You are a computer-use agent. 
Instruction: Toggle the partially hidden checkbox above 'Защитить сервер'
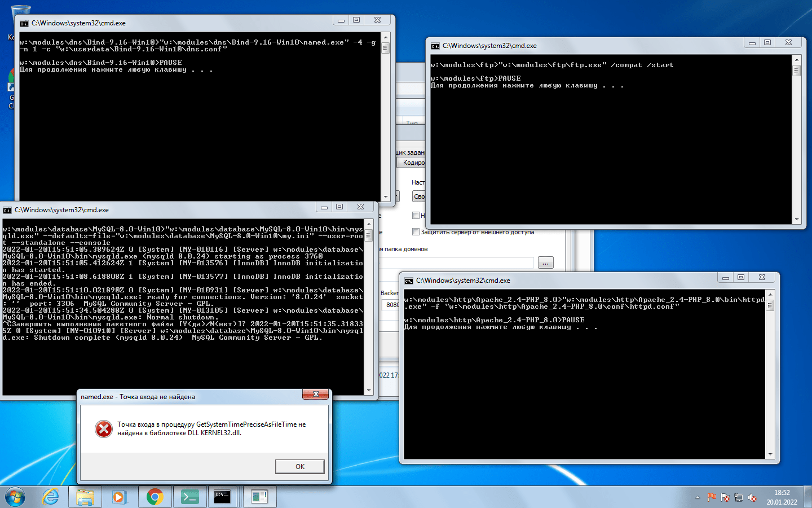click(x=416, y=216)
